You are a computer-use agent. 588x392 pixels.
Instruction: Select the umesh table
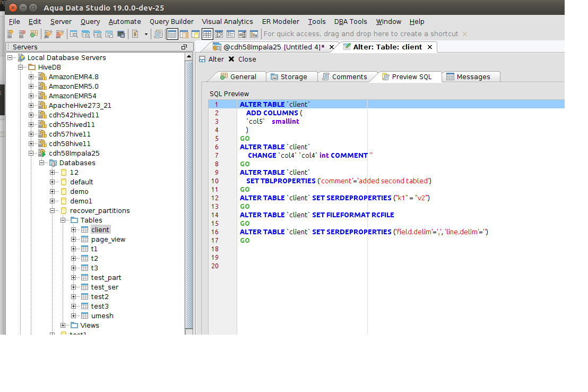tap(102, 316)
